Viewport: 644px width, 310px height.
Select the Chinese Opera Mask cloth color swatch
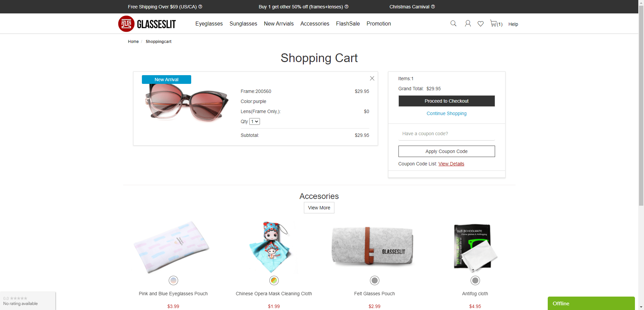[274, 280]
